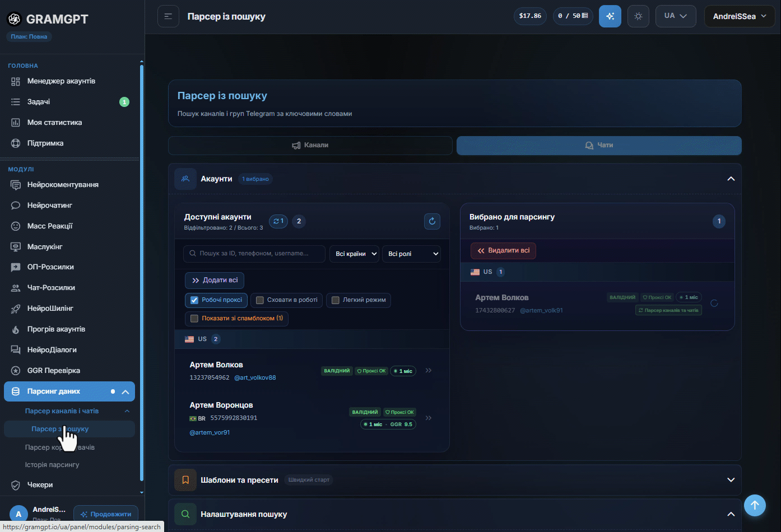The height and width of the screenshot is (532, 781).
Task: Switch to the Канали tab
Action: (310, 145)
